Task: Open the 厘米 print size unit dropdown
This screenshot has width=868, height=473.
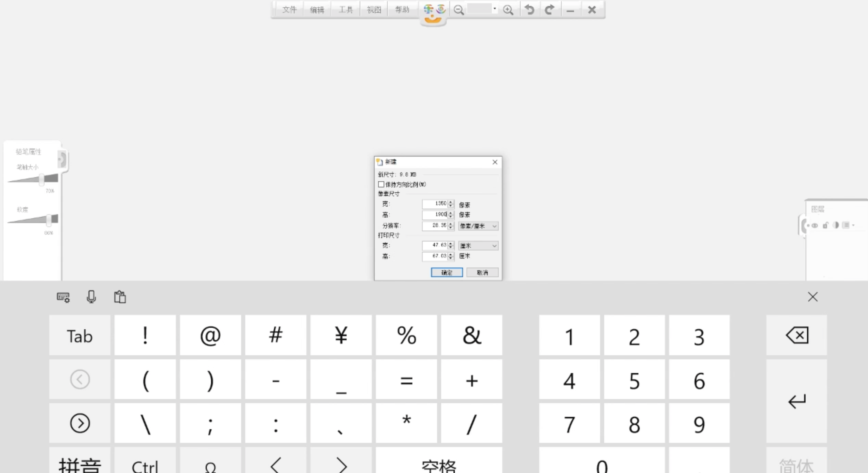Action: tap(478, 246)
